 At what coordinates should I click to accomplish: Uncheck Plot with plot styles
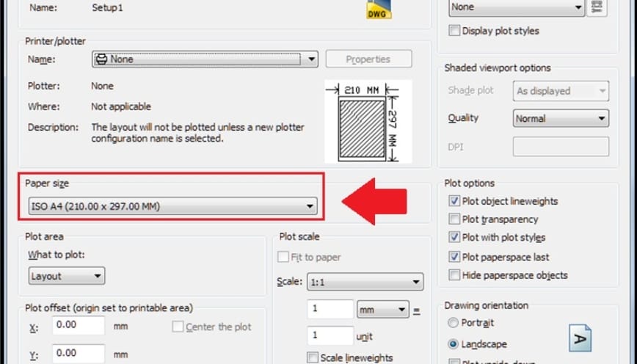tap(454, 237)
